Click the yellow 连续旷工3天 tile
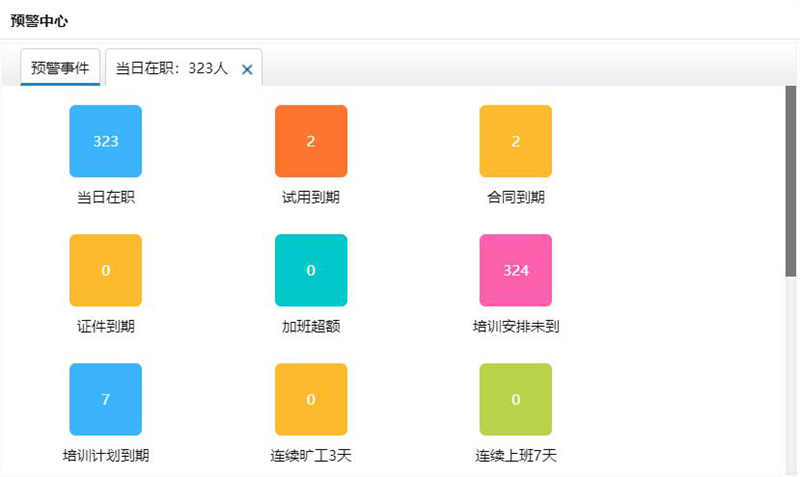Screen dimensions: 800x477 (311, 399)
